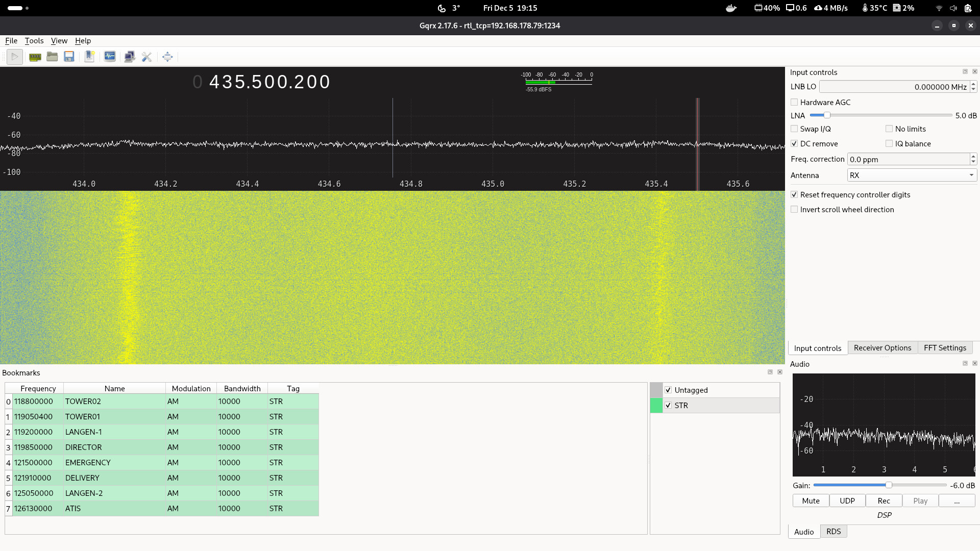The width and height of the screenshot is (980, 551).
Task: Uncheck the DC remove checkbox
Action: tap(794, 143)
